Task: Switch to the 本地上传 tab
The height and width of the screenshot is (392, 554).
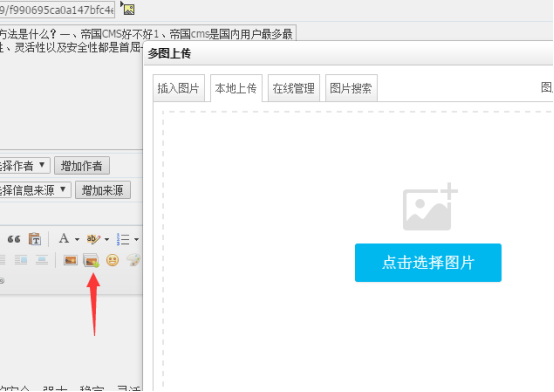Action: coord(236,88)
